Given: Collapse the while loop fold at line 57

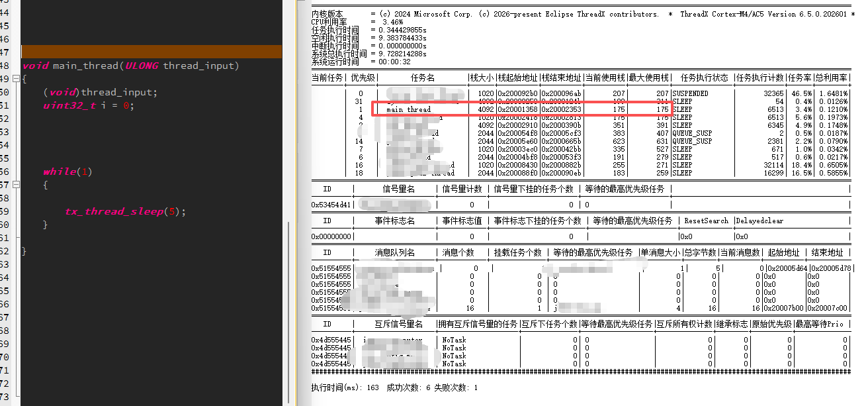Looking at the screenshot, I should pyautogui.click(x=16, y=185).
